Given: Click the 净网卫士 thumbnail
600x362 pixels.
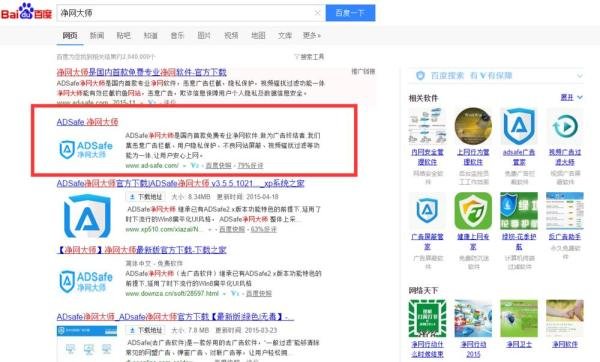Looking at the screenshot, I should [x=519, y=318].
